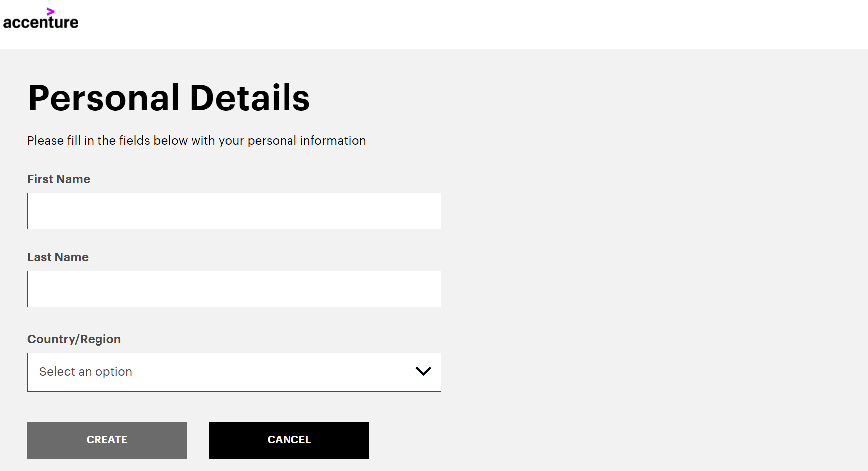Image resolution: width=868 pixels, height=471 pixels.
Task: Expand the Country/Region chevron arrow
Action: click(x=423, y=371)
